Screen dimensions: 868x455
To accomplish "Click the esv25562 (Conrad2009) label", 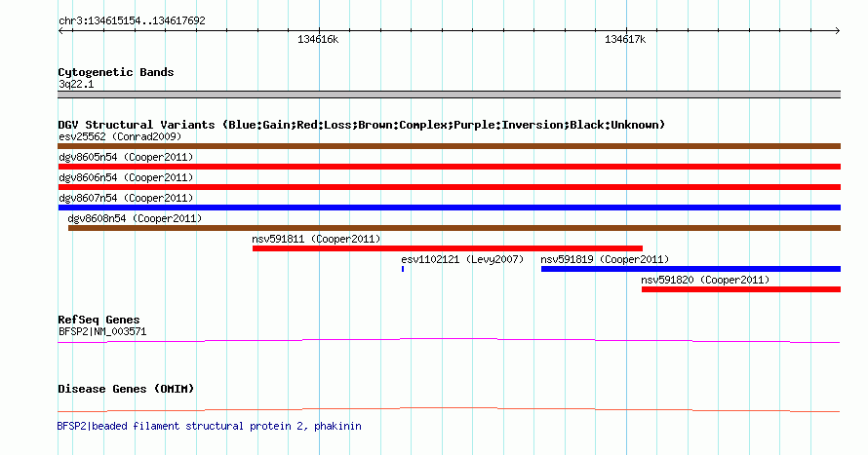I will click(x=120, y=136).
